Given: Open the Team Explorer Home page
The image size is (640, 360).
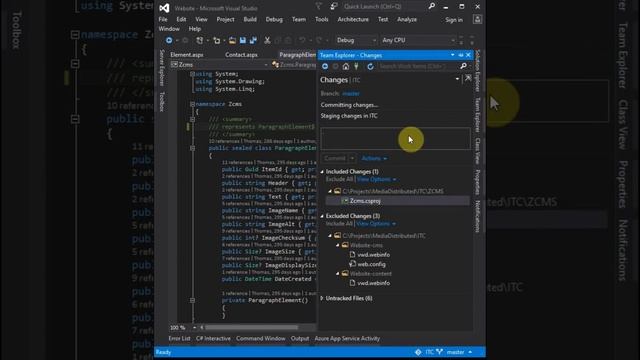Looking at the screenshot, I should (x=346, y=66).
